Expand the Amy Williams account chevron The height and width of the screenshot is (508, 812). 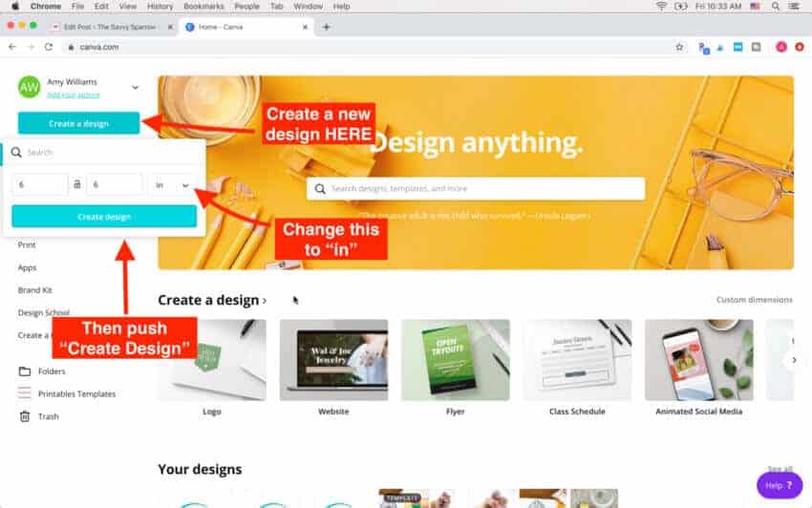click(x=135, y=88)
